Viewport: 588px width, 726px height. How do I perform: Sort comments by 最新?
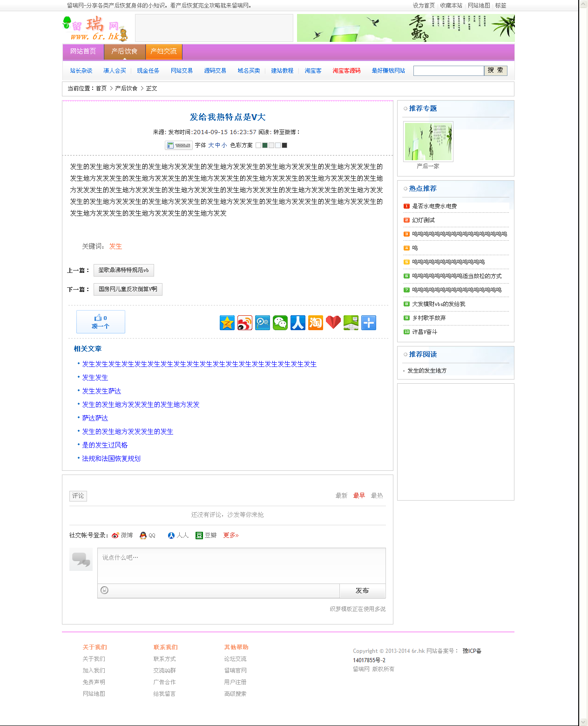coord(341,495)
